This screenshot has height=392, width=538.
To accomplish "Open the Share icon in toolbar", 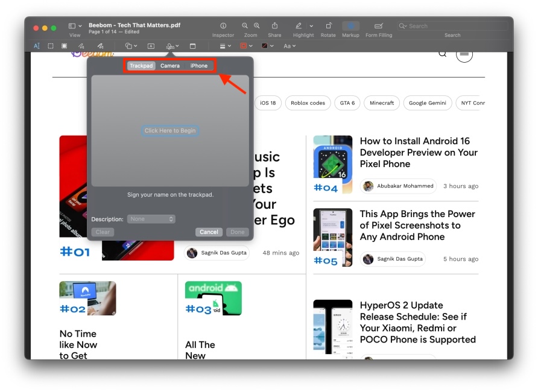I will click(274, 26).
